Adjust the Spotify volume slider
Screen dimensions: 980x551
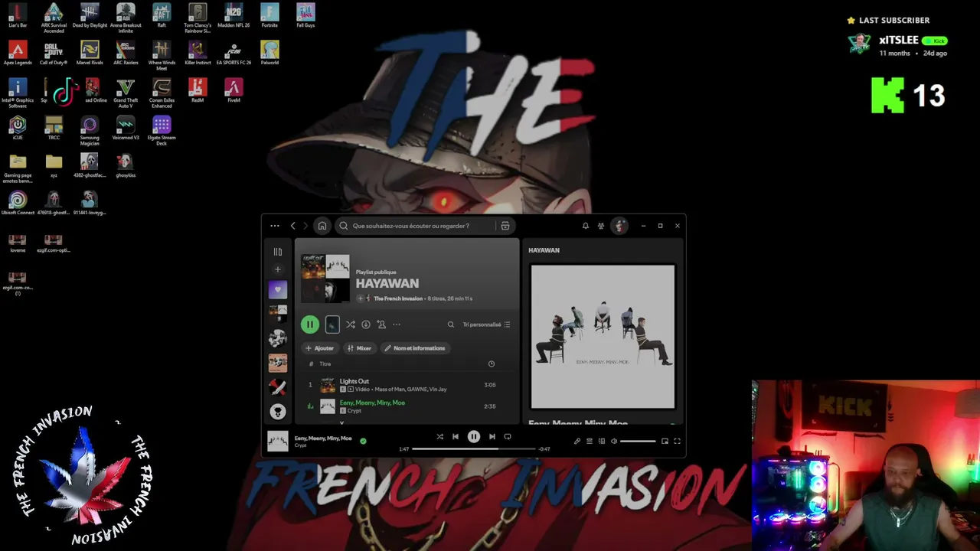[x=638, y=441]
